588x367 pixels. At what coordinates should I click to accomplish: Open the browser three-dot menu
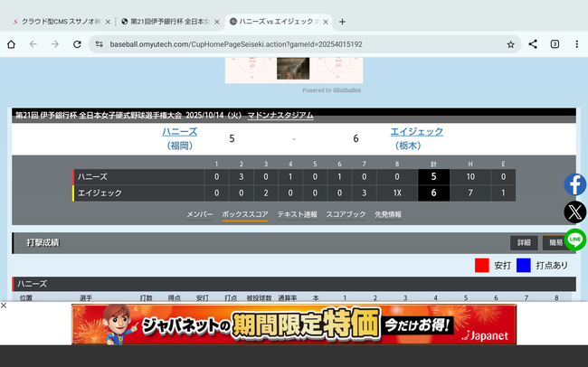pyautogui.click(x=576, y=43)
